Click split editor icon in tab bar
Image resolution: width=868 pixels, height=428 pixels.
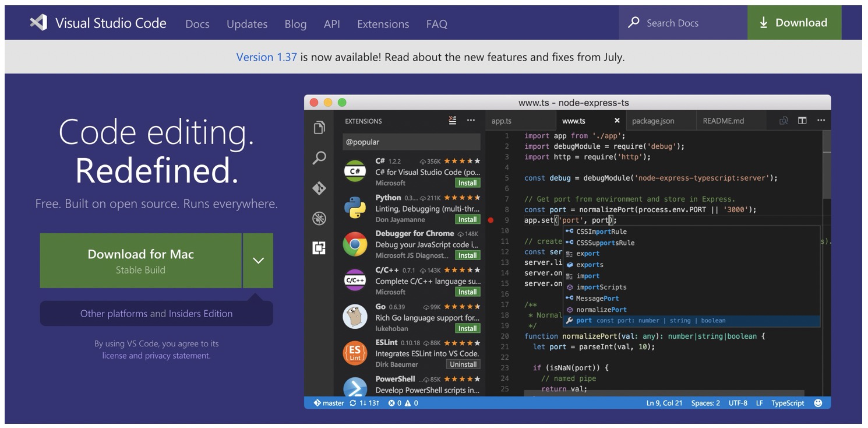pos(802,120)
